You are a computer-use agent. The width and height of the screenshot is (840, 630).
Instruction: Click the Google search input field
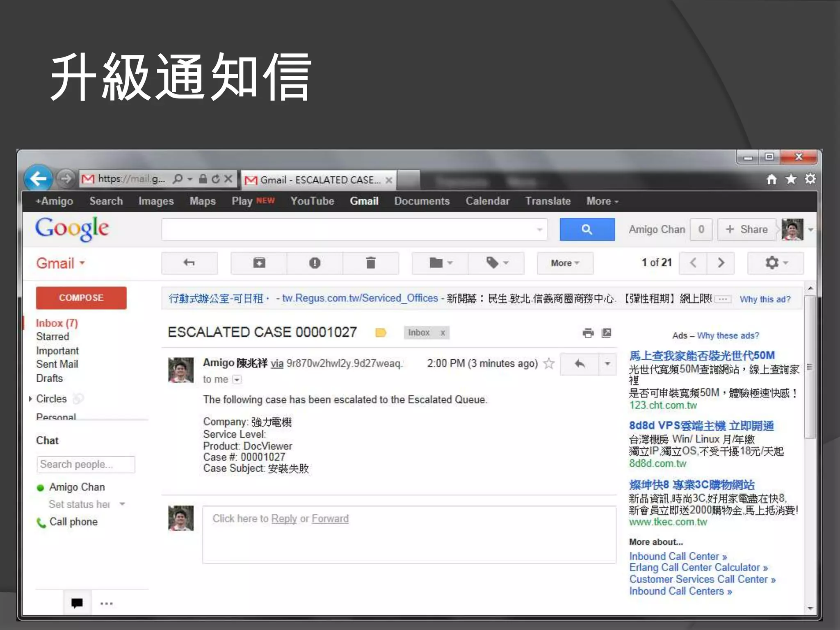(x=354, y=229)
